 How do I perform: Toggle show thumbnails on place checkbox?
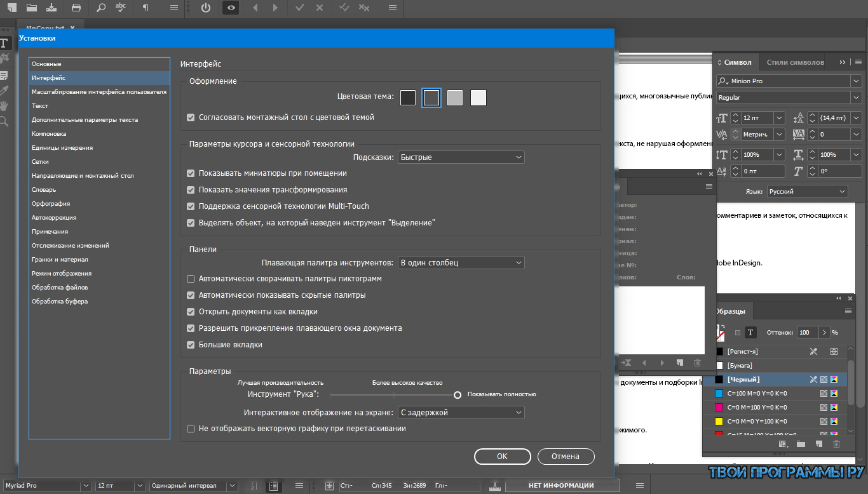coord(191,173)
